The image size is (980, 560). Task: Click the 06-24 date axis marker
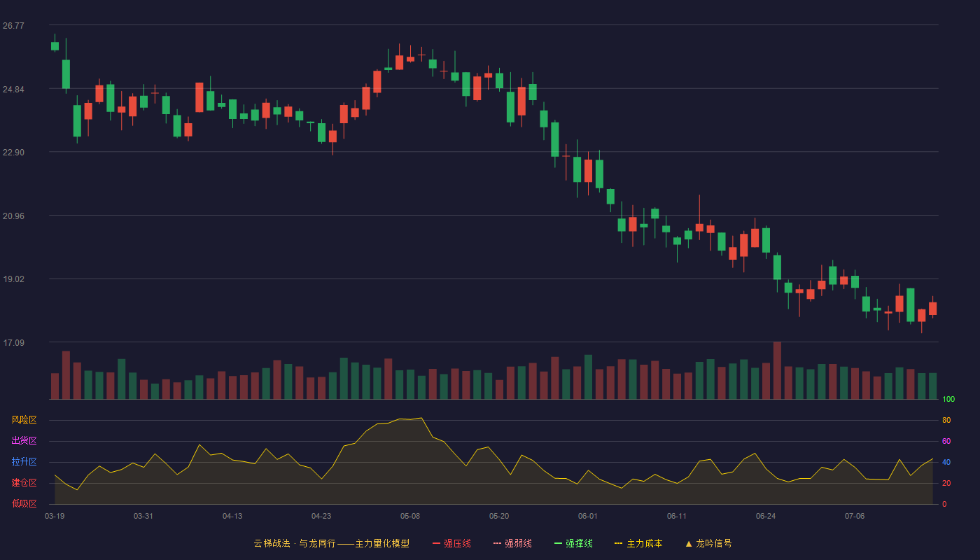click(x=766, y=516)
